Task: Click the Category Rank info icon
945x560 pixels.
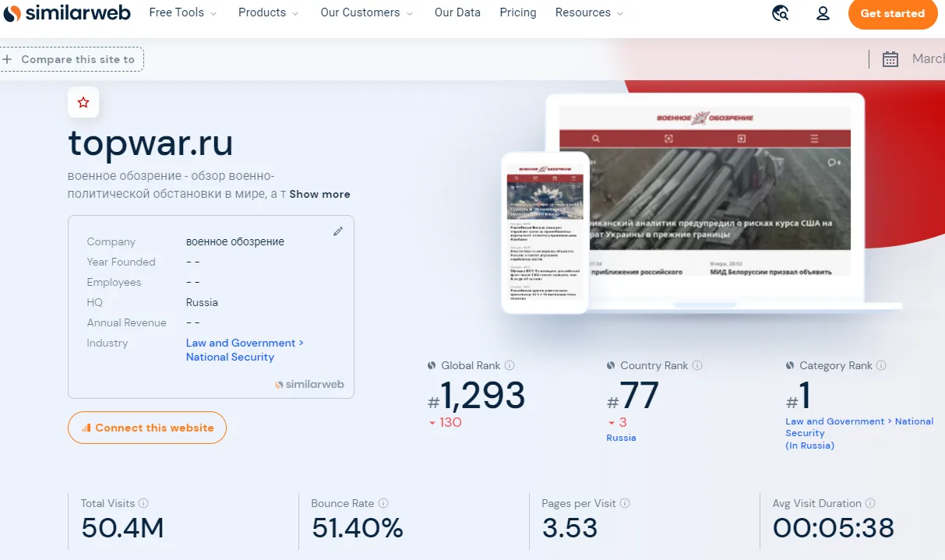Action: [x=881, y=365]
